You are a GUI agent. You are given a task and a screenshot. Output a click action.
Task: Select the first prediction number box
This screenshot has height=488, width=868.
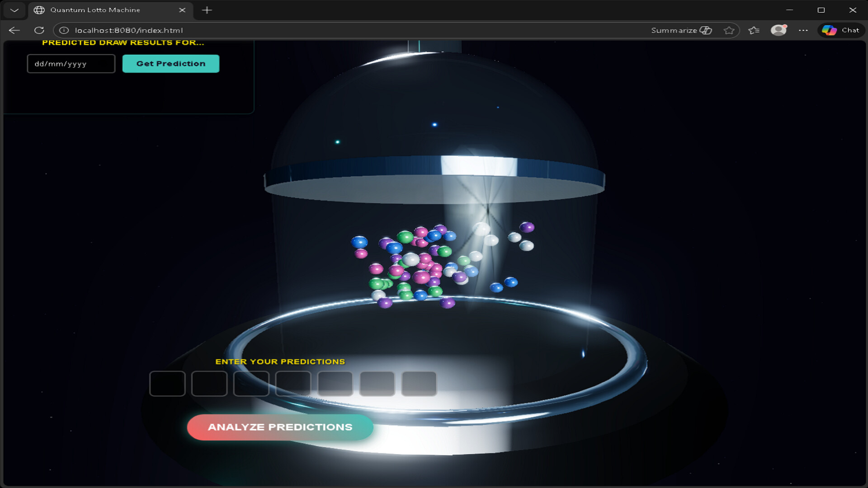167,384
